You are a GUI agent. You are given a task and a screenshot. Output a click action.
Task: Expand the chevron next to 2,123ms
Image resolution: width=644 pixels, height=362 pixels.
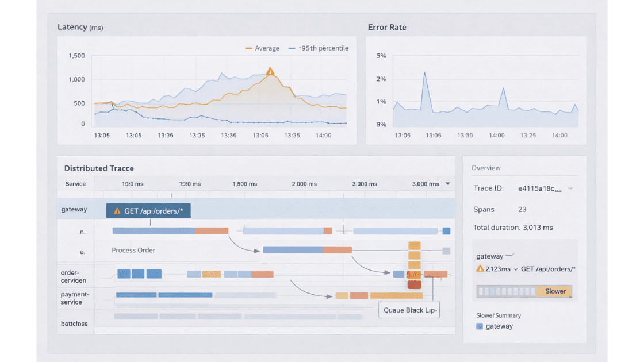point(516,269)
